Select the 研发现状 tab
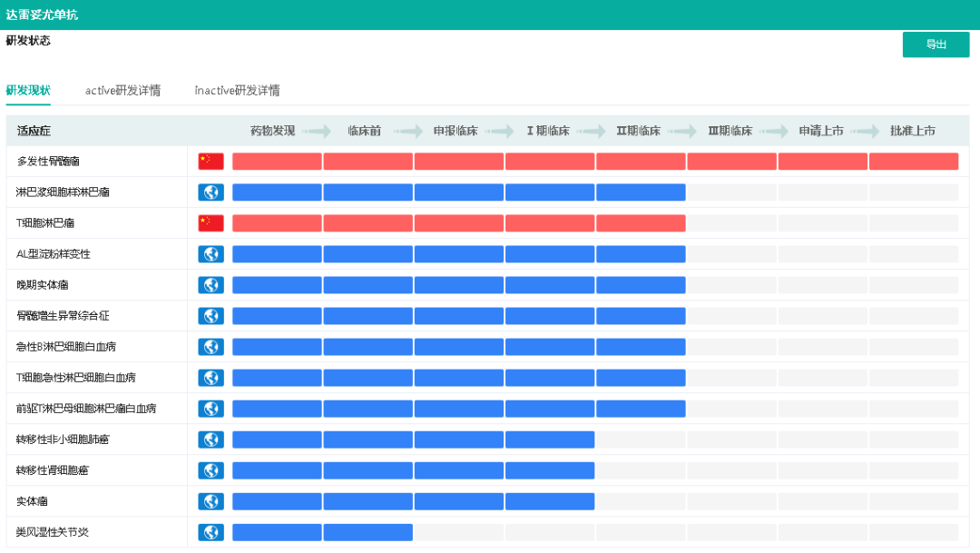The height and width of the screenshot is (553, 980). coord(28,91)
